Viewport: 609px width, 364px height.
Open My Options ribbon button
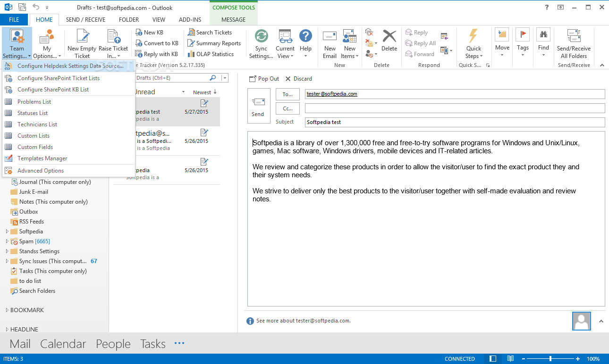pyautogui.click(x=47, y=43)
